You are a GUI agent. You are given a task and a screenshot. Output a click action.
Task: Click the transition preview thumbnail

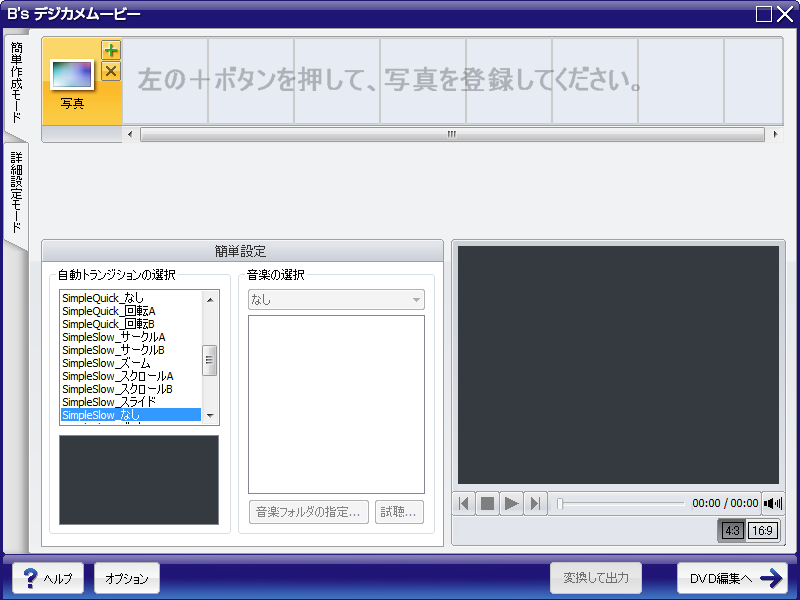(139, 480)
